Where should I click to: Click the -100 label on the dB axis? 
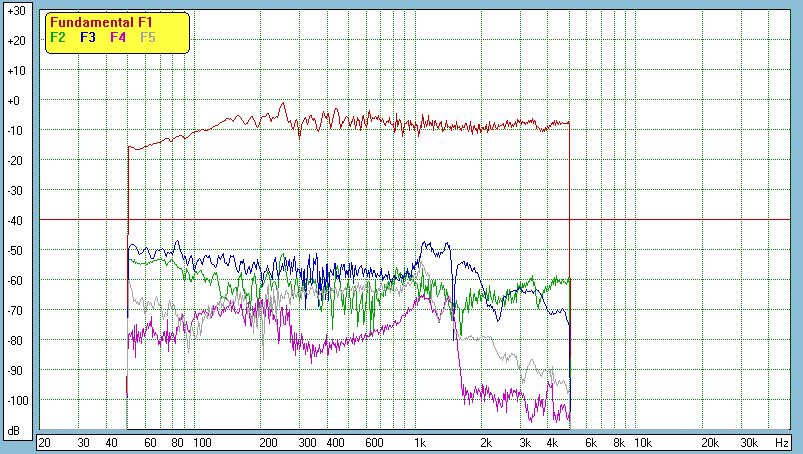15,401
